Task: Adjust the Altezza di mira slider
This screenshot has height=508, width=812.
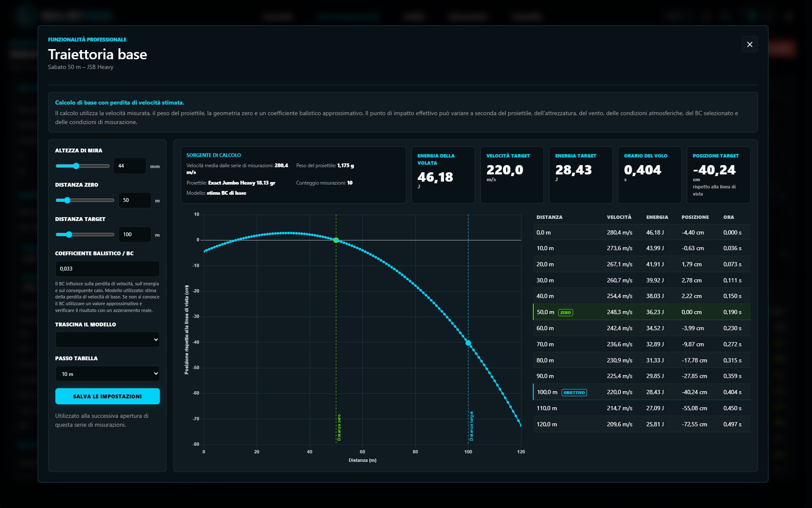Action: pyautogui.click(x=82, y=166)
